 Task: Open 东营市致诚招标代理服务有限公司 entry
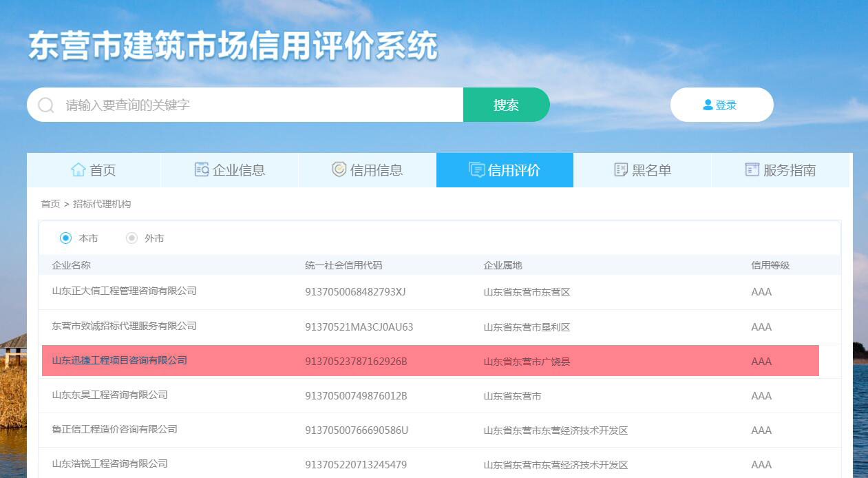tap(125, 326)
